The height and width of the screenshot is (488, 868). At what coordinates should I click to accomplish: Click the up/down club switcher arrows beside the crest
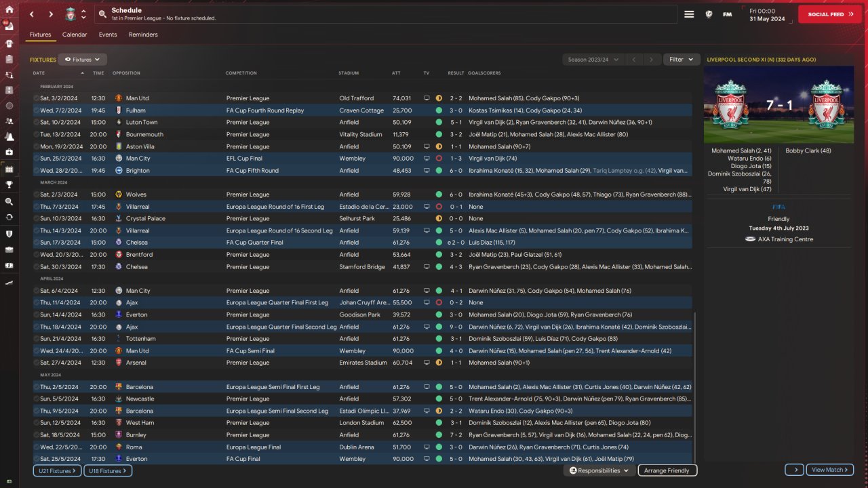point(83,14)
